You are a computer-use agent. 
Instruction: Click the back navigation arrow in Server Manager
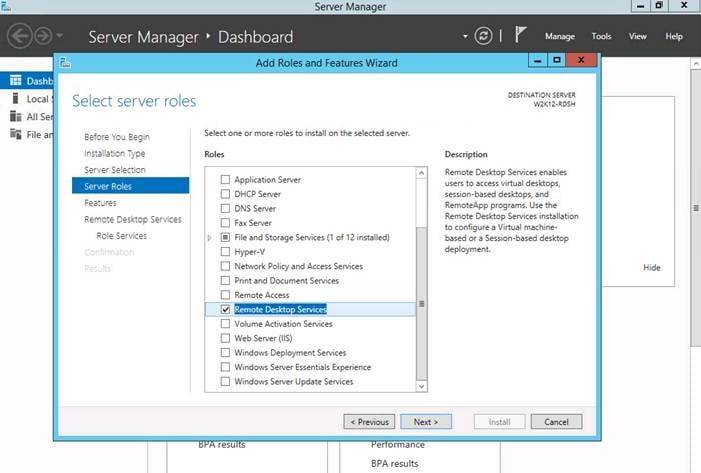20,36
